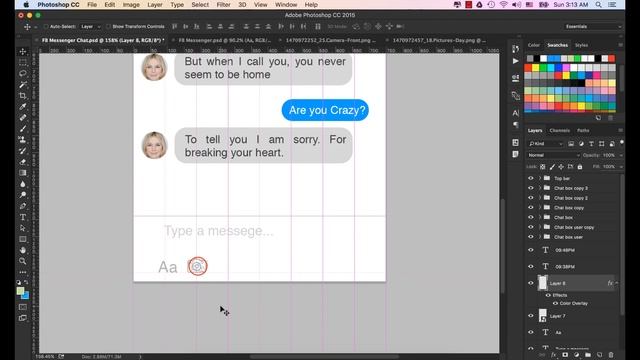Select the Lasso tool
Image resolution: width=640 pixels, height=360 pixels.
[x=23, y=73]
